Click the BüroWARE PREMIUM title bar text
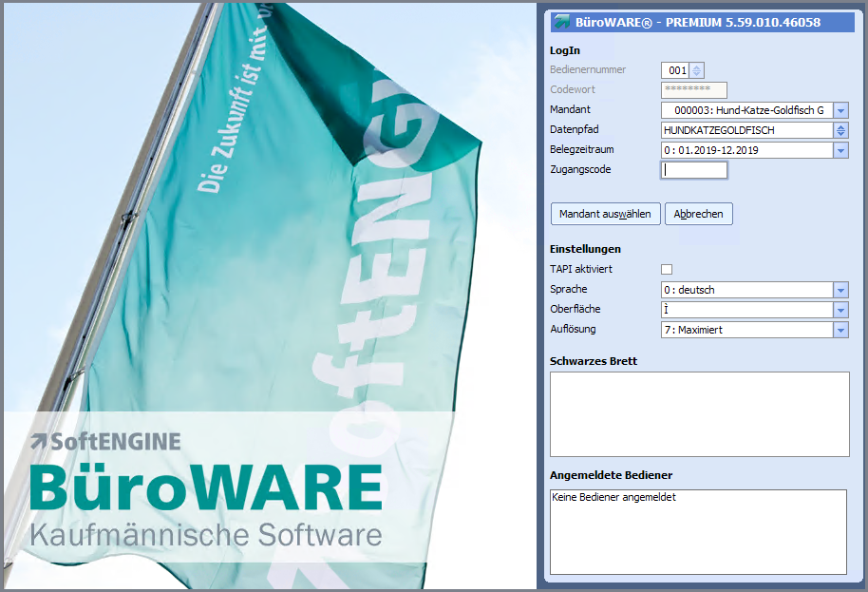The width and height of the screenshot is (868, 592). click(698, 22)
